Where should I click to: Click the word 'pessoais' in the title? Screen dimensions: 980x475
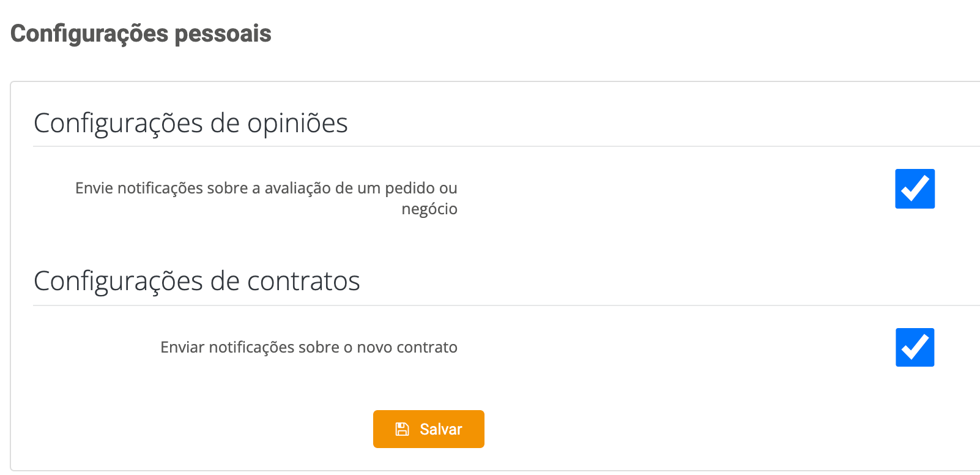223,34
